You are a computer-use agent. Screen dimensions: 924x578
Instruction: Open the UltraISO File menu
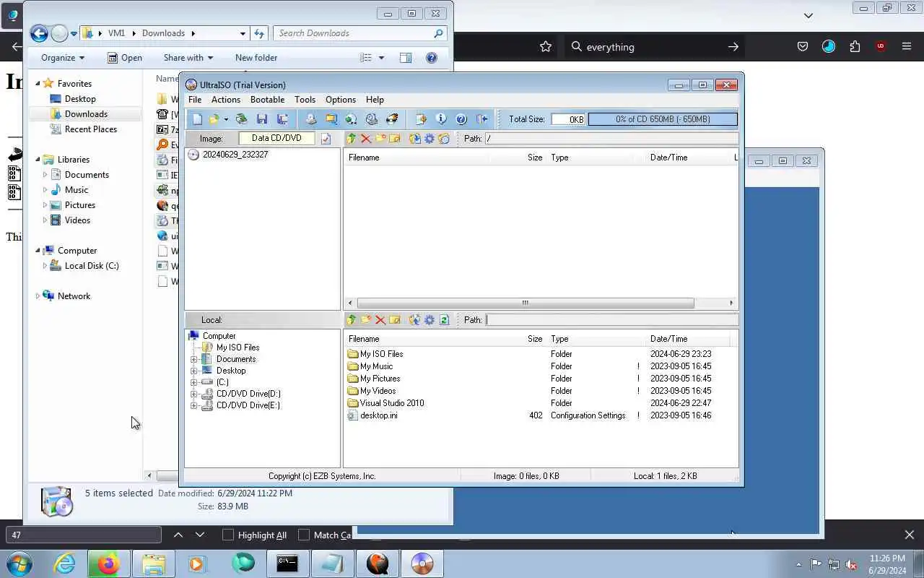click(195, 100)
